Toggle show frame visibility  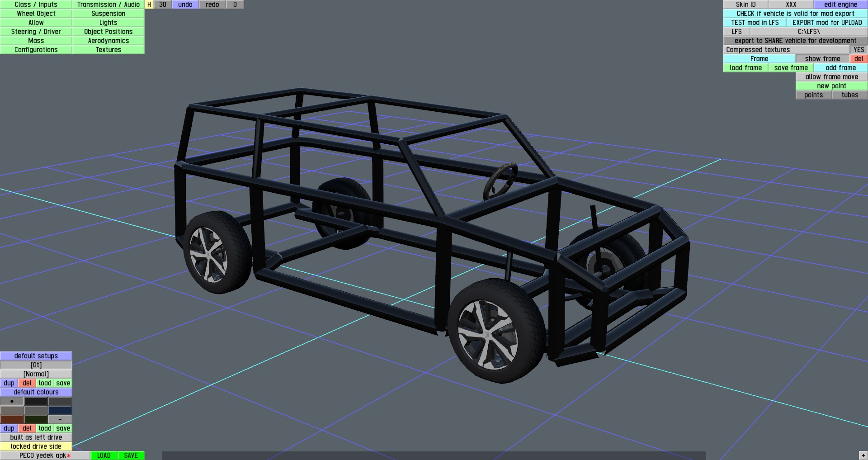[x=823, y=59]
